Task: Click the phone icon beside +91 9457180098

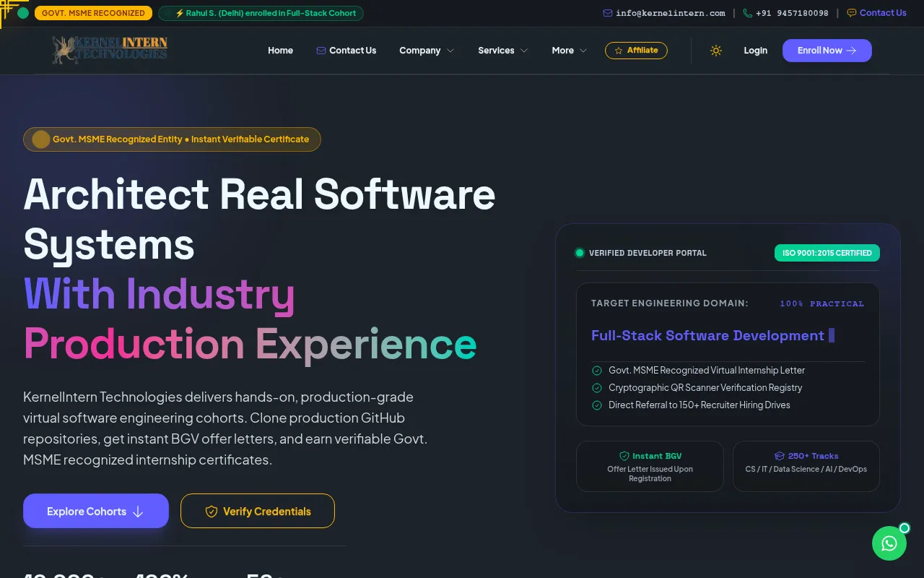Action: click(748, 13)
